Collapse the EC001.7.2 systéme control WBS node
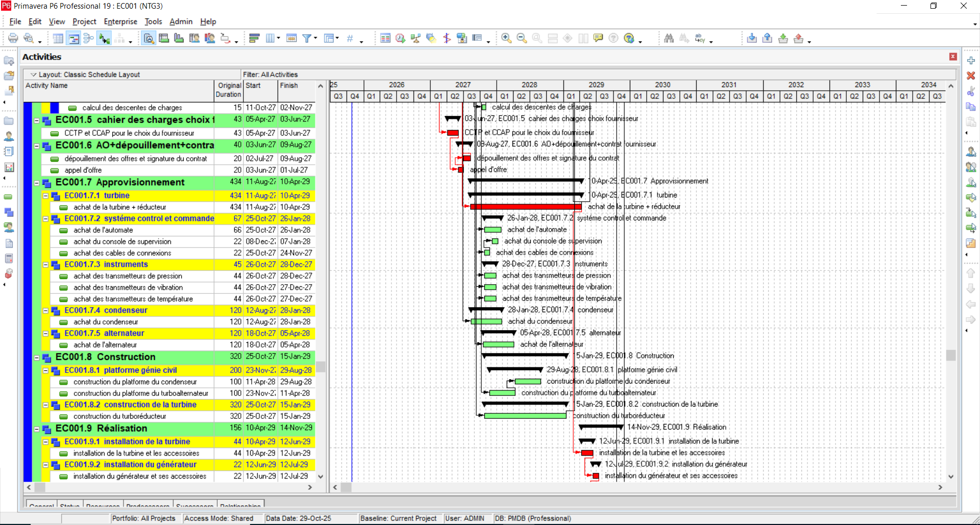 point(46,219)
